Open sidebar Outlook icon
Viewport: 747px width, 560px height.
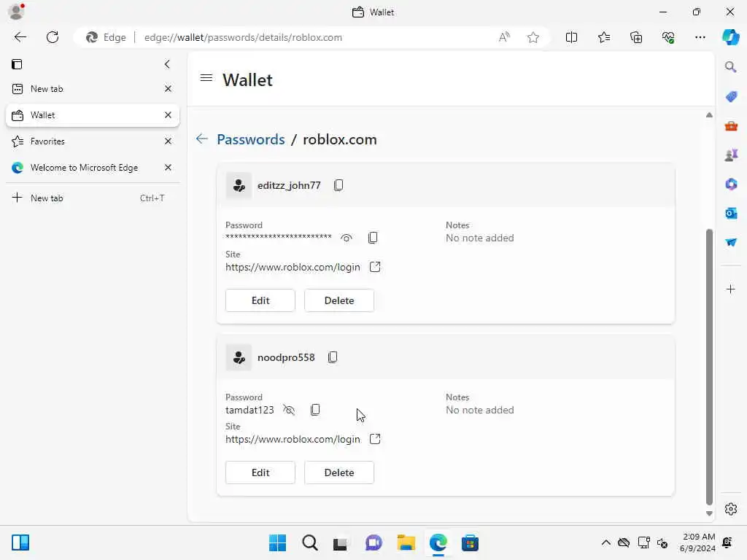point(731,214)
